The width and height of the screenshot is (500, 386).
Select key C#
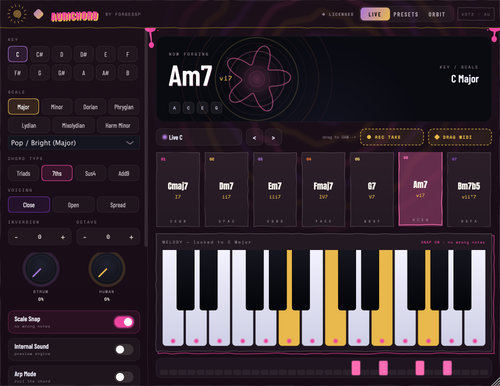pyautogui.click(x=39, y=54)
